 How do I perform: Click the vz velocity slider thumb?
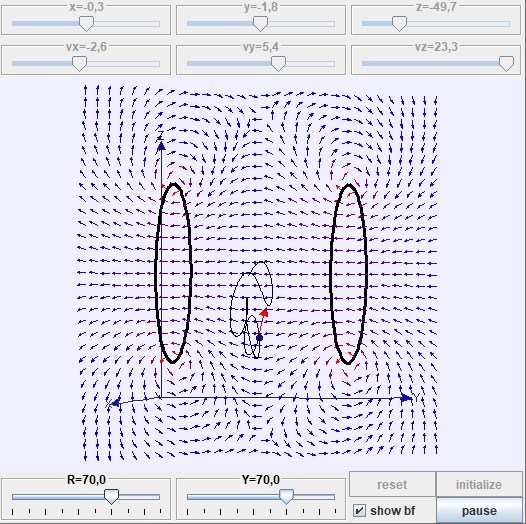pos(506,63)
